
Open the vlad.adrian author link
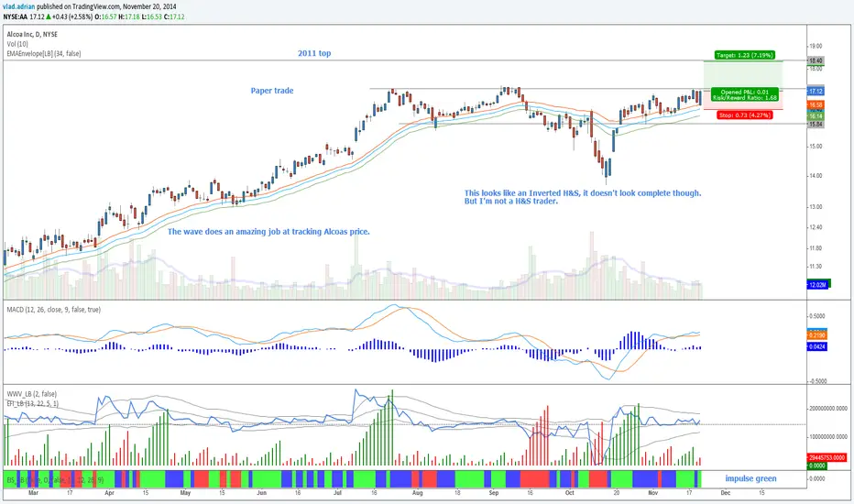[18, 7]
